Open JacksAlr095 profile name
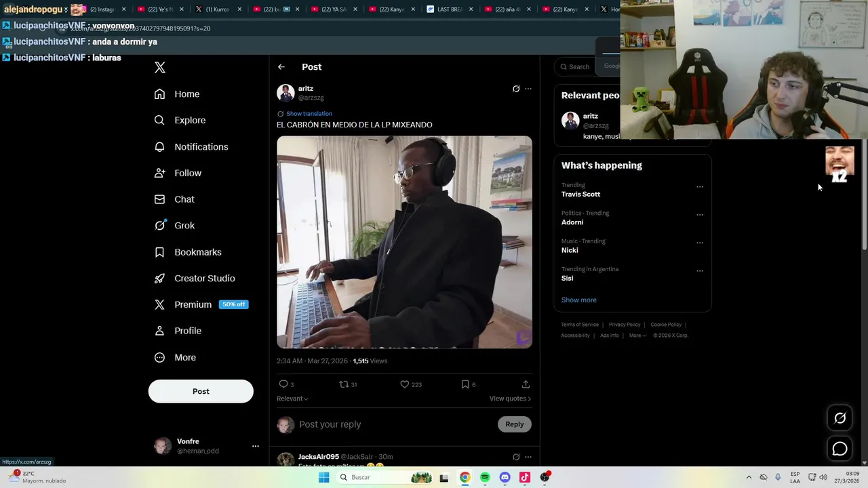 point(319,457)
